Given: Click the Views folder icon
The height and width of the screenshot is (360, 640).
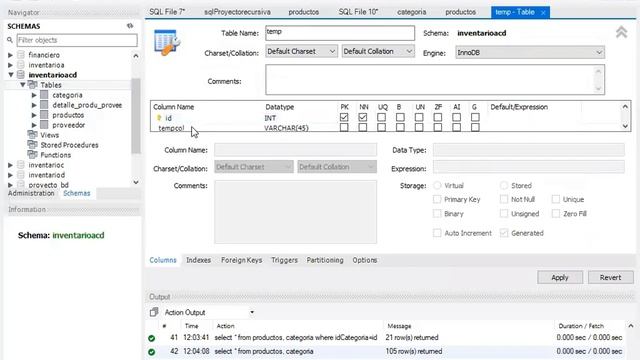Looking at the screenshot, I should tap(33, 135).
